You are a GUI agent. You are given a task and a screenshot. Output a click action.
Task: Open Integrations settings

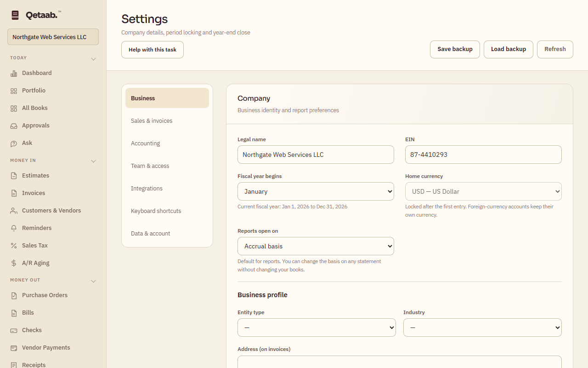[167, 188]
